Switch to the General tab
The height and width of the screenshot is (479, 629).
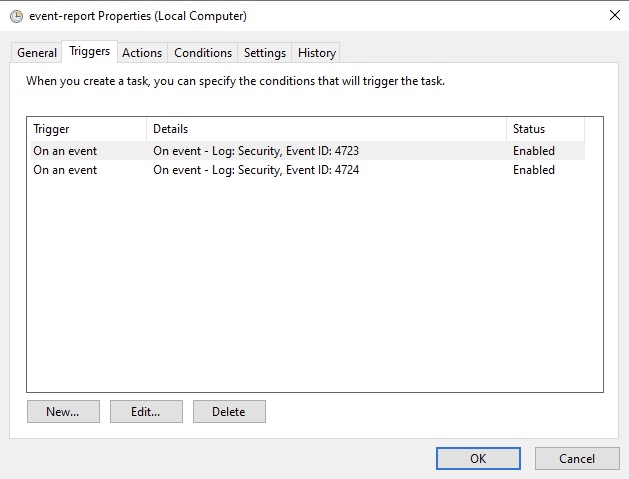(37, 53)
